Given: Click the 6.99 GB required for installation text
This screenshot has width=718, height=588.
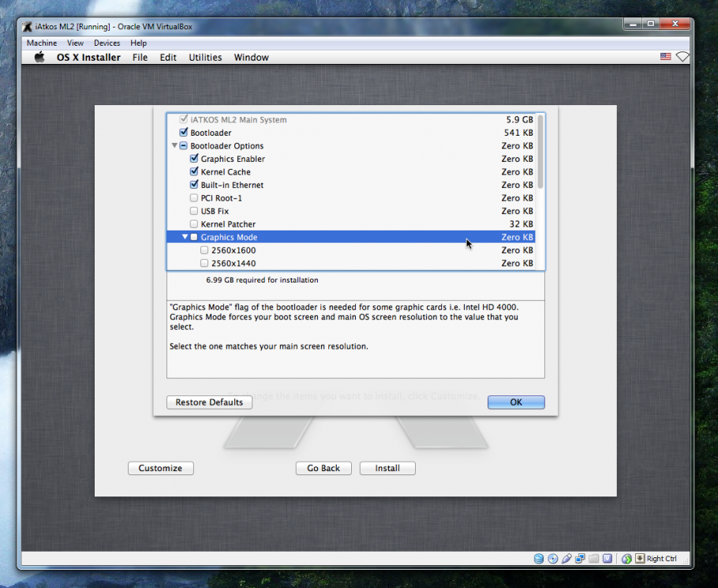Looking at the screenshot, I should tap(262, 280).
